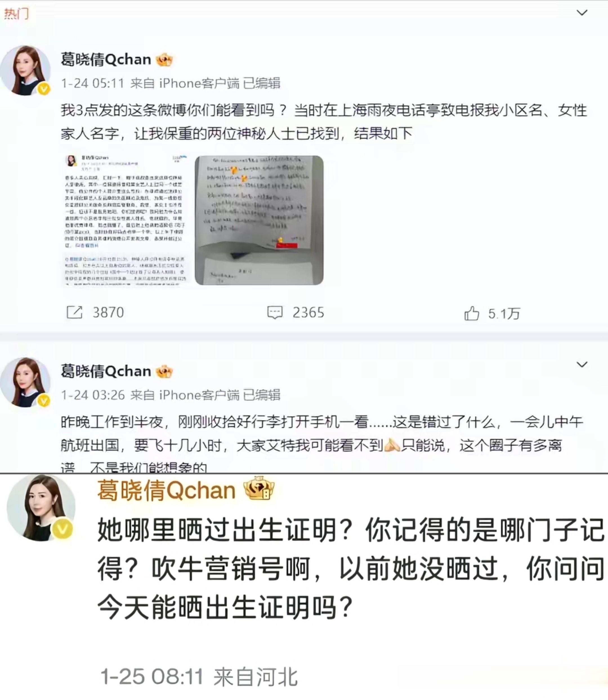
Task: Open comments icon showing 2365
Action: pyautogui.click(x=274, y=312)
